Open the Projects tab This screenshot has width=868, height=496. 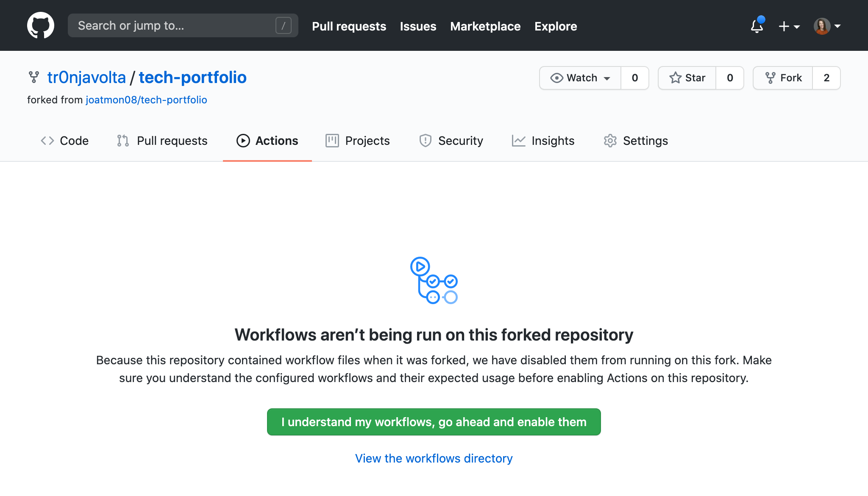358,141
